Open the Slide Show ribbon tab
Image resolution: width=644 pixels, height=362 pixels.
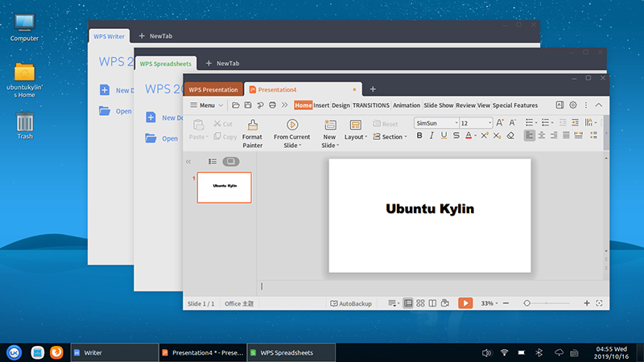tap(438, 105)
